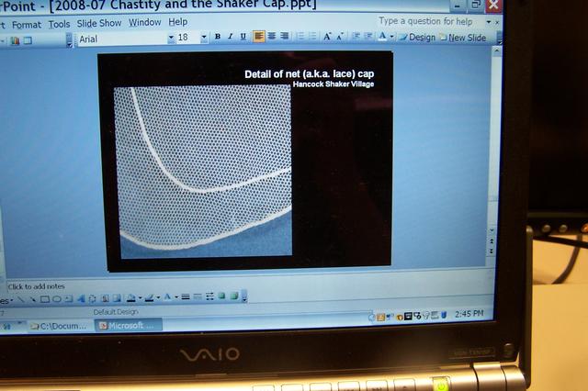Toggle Bold formatting in the toolbar
Image resolution: width=588 pixels, height=391 pixels.
218,37
